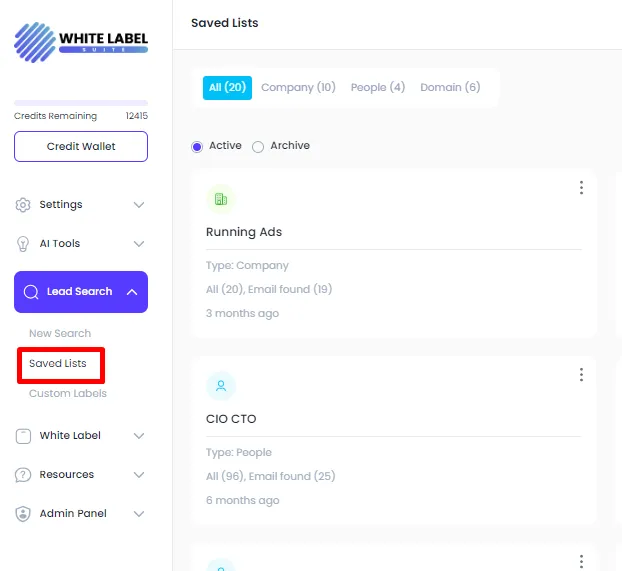Click "All (20), Email found (19)" text
622x571 pixels.
[269, 289]
